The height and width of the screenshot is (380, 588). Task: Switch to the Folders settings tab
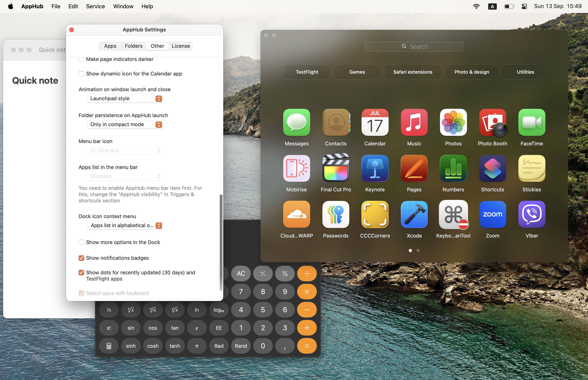pyautogui.click(x=134, y=46)
